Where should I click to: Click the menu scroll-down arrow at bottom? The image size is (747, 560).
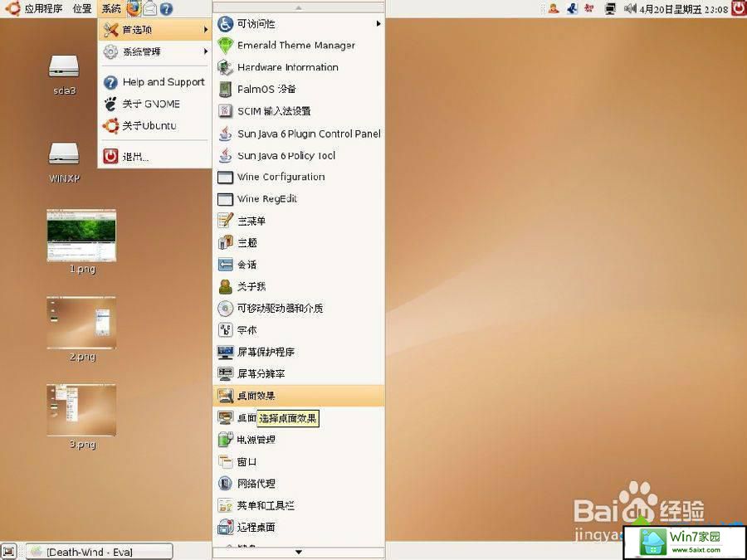(x=299, y=553)
